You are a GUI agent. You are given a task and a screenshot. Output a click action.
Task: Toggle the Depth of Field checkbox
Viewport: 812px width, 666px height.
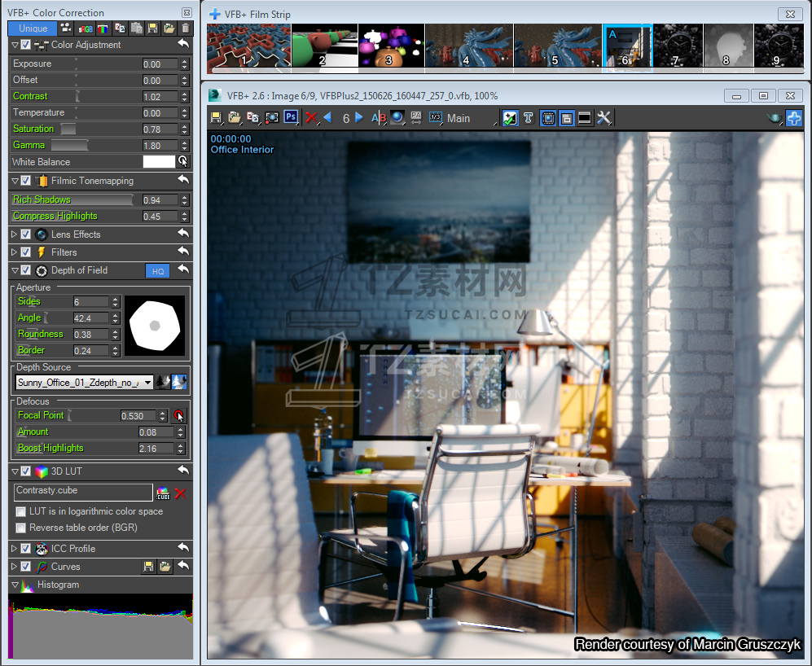[x=25, y=270]
